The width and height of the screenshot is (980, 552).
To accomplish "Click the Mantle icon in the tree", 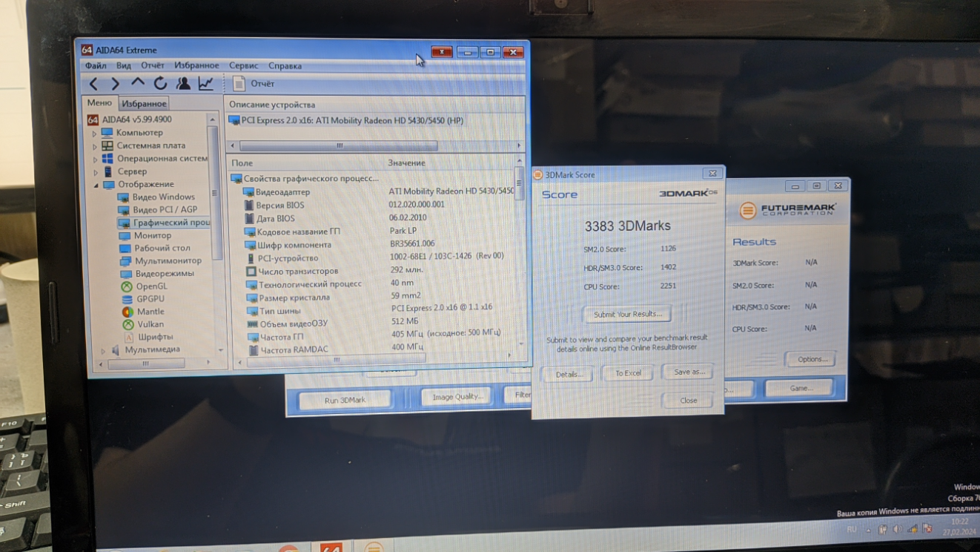I will point(128,312).
